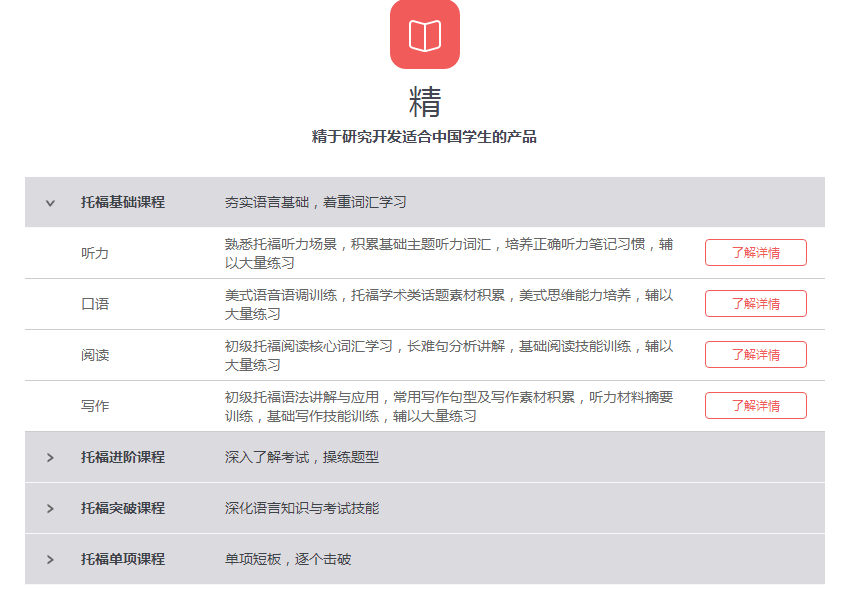Click 了解详情 next to 写作
The image size is (843, 590).
coord(755,405)
